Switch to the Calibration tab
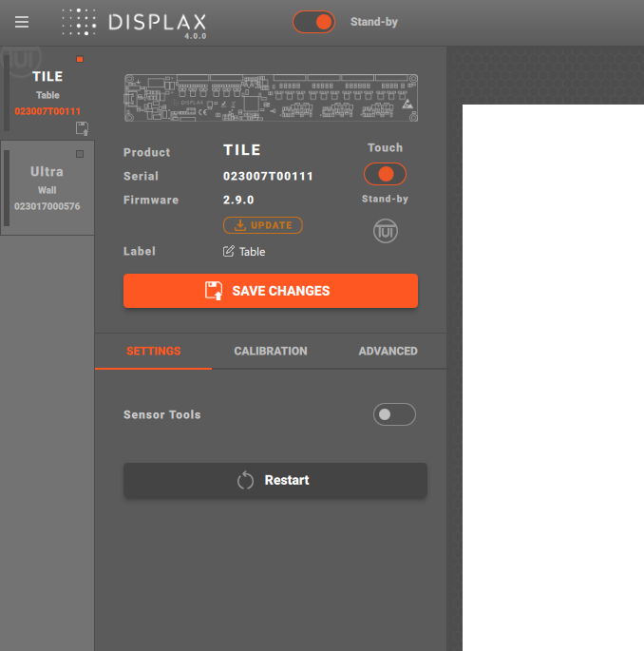 (271, 351)
